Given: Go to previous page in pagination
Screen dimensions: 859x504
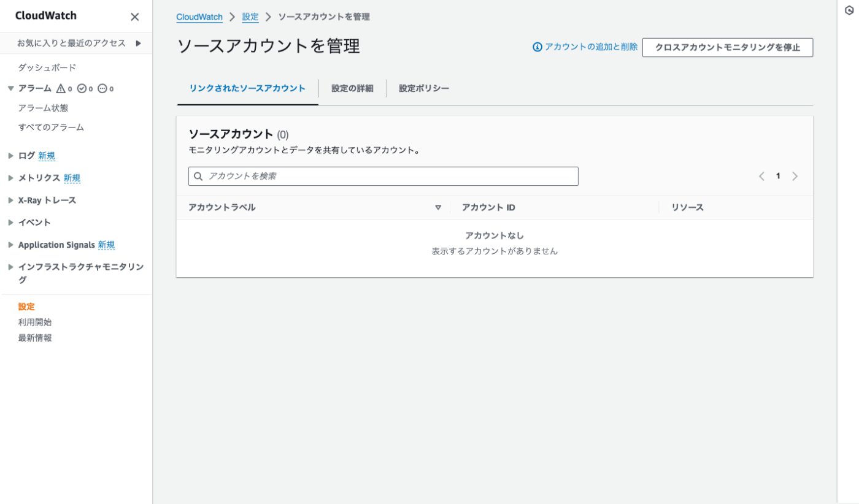Looking at the screenshot, I should [761, 177].
